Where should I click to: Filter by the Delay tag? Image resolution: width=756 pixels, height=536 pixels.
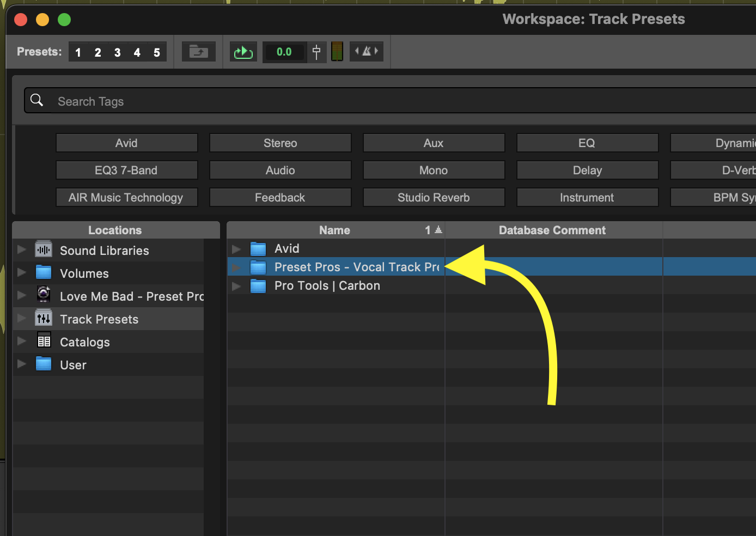tap(587, 170)
